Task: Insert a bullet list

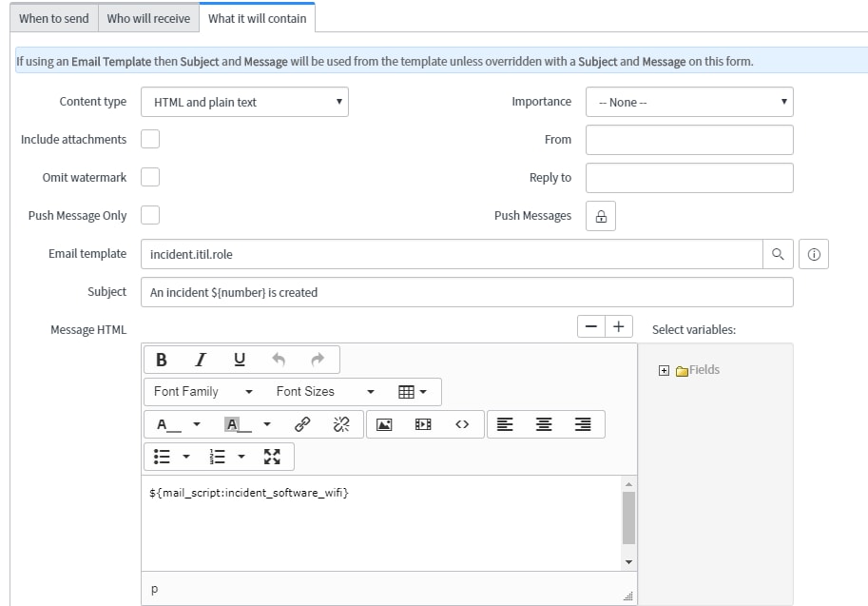Action: pos(162,457)
